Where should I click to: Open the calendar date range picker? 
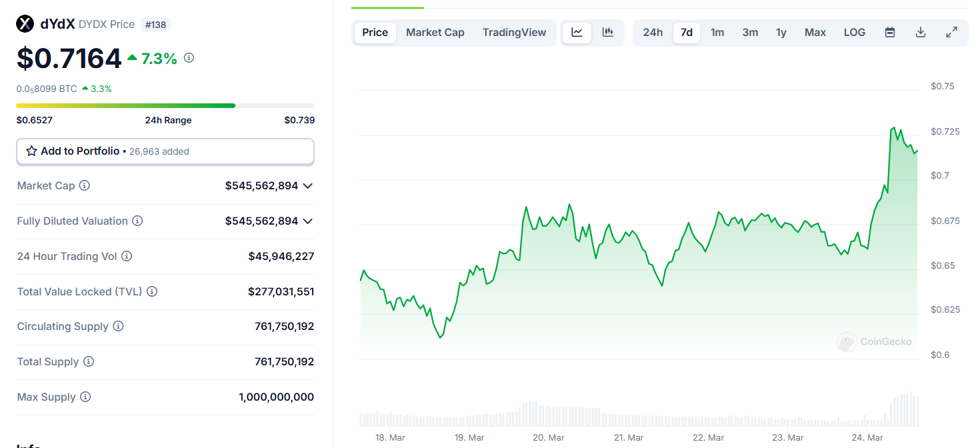(x=889, y=32)
